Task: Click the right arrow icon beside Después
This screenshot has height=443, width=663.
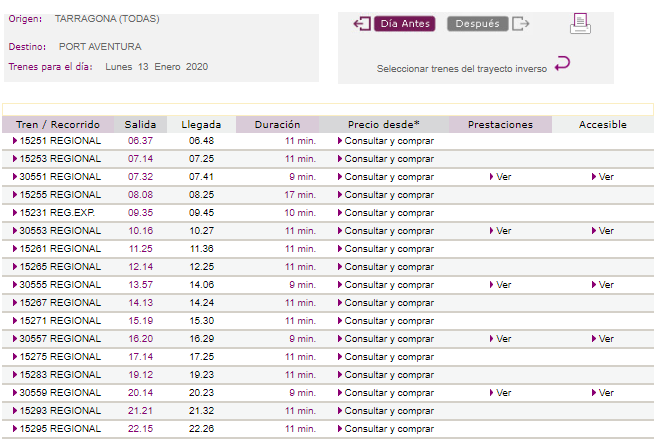Action: 521,24
